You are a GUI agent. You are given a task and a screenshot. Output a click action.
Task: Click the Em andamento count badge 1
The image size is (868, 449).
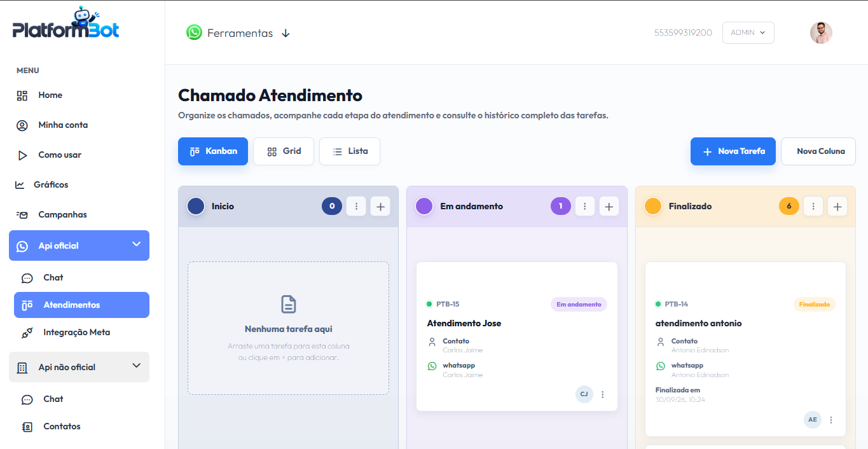(x=561, y=206)
